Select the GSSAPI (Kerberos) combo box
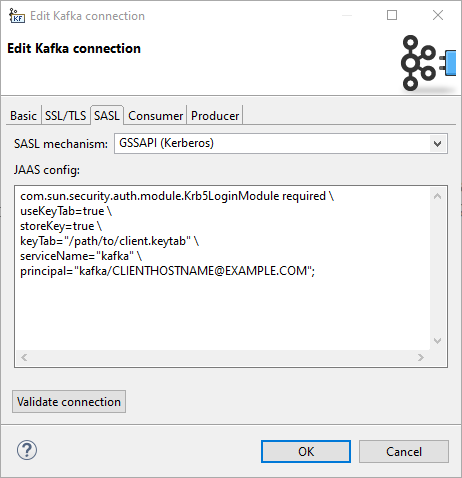462x478 pixels. pyautogui.click(x=281, y=144)
